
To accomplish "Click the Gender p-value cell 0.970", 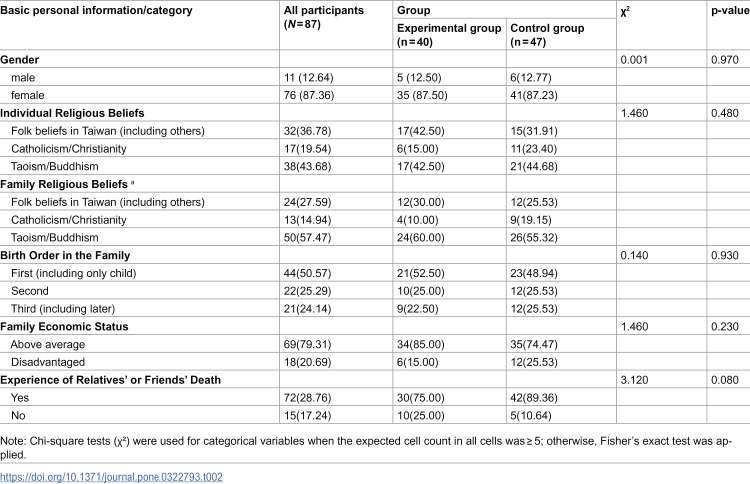I will coord(725,60).
